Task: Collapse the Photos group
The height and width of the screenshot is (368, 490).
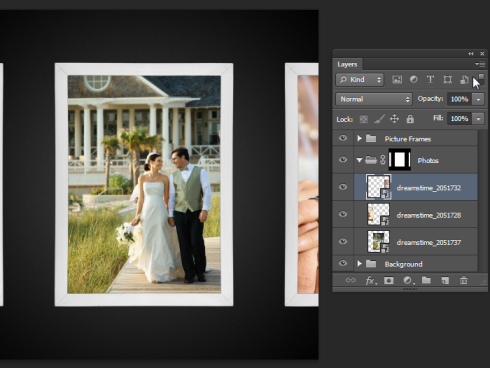Action: coord(359,160)
